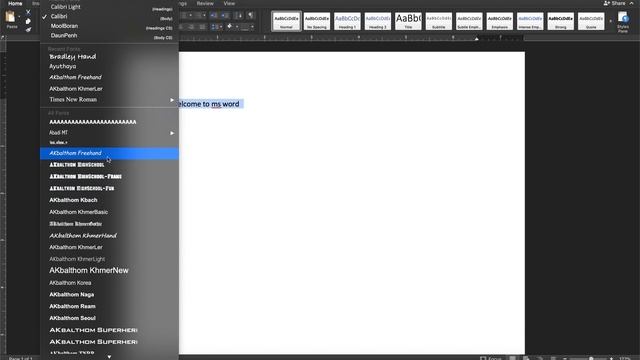640x360 pixels.
Task: Select AKbalthom Naga font
Action: (x=109, y=294)
